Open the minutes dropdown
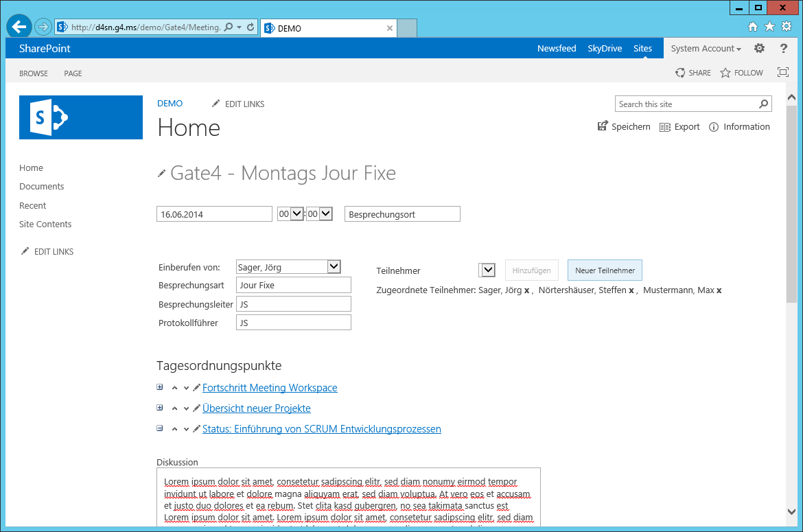Viewport: 803px width, 532px height. coord(326,213)
